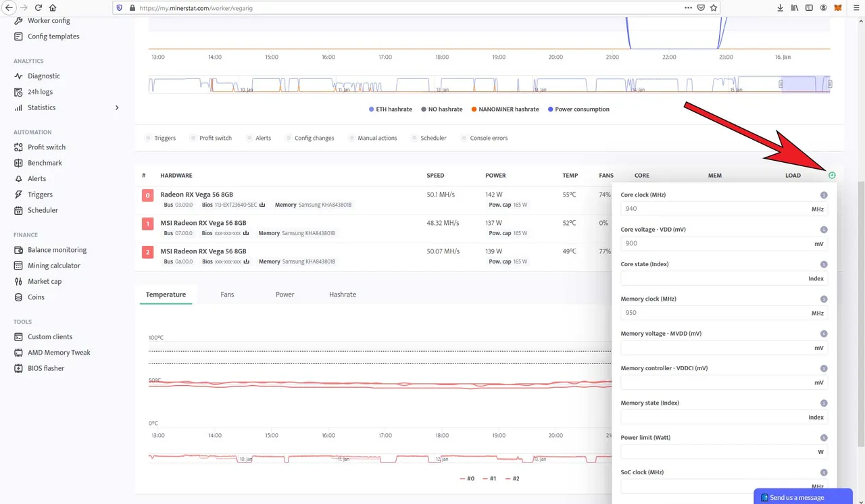Click GPU 0 red index badge

tap(147, 195)
